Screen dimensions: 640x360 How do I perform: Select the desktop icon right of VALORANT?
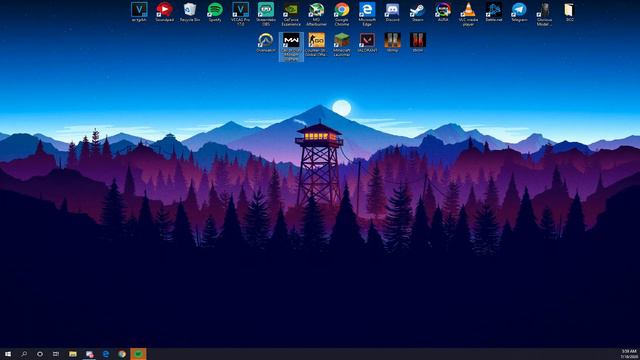click(392, 43)
